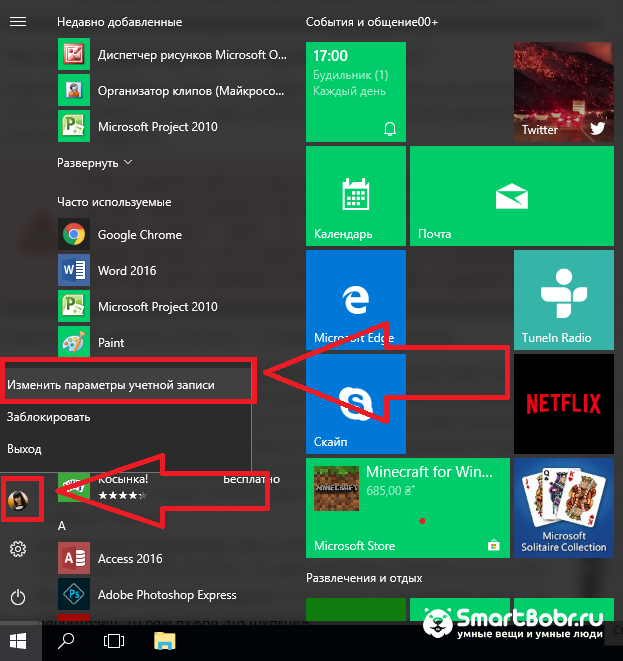Image resolution: width=623 pixels, height=661 pixels.
Task: Click the Word 2016 label
Action: 127,270
